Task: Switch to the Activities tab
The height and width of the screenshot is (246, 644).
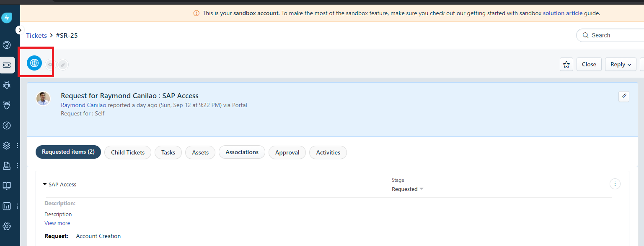Action: click(x=328, y=152)
